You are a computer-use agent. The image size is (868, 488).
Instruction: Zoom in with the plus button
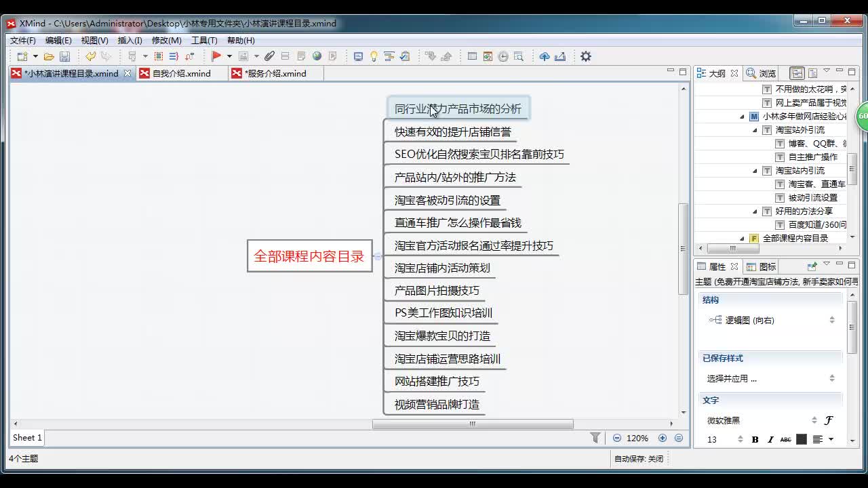coord(663,439)
